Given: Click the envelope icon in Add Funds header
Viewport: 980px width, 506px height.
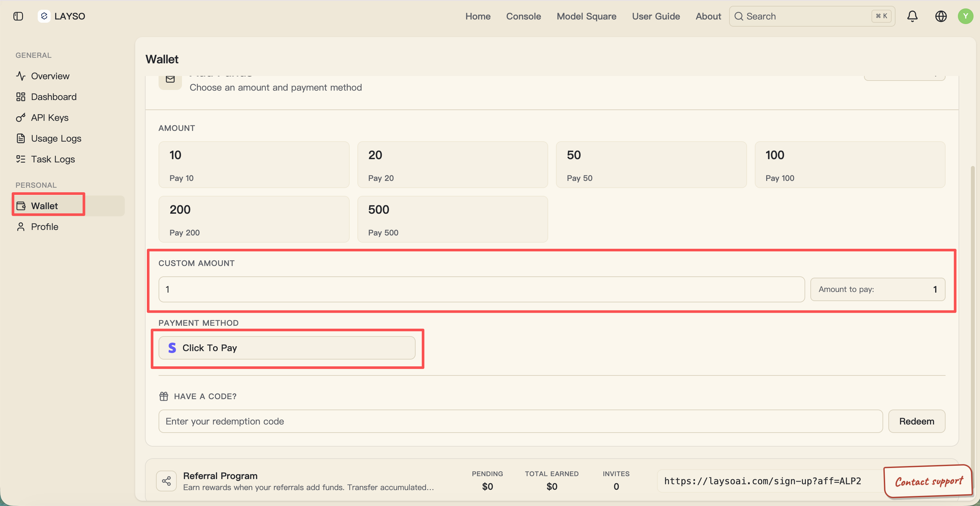Looking at the screenshot, I should click(170, 79).
